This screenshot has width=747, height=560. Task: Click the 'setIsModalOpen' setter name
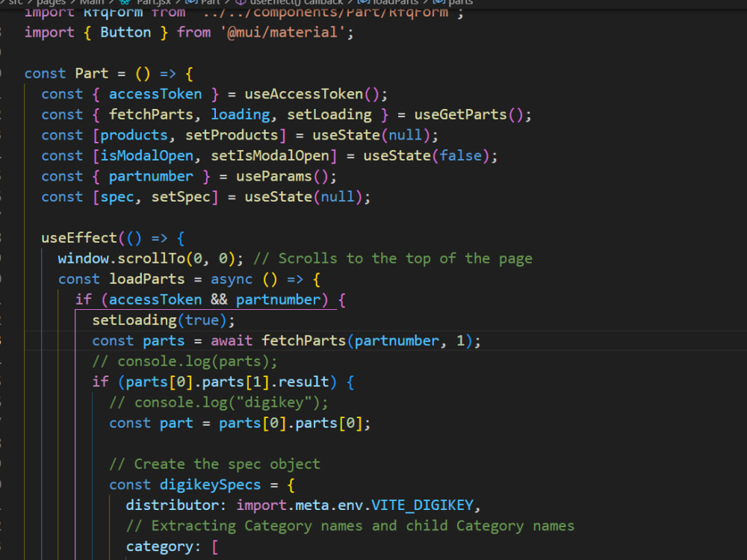(x=270, y=156)
